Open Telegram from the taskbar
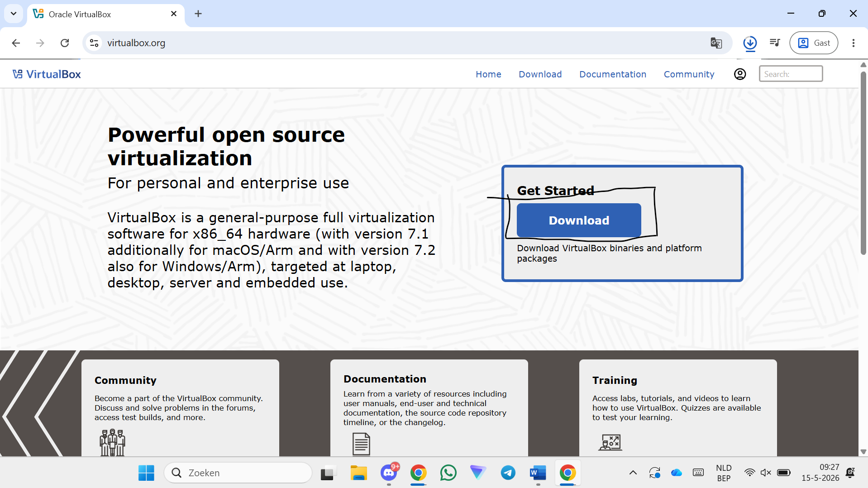The height and width of the screenshot is (488, 868). click(508, 473)
